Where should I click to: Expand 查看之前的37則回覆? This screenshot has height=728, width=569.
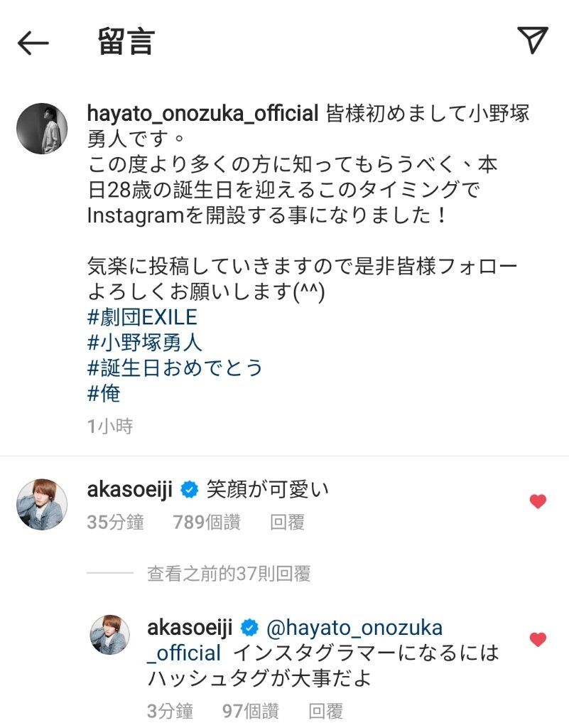coord(229,574)
